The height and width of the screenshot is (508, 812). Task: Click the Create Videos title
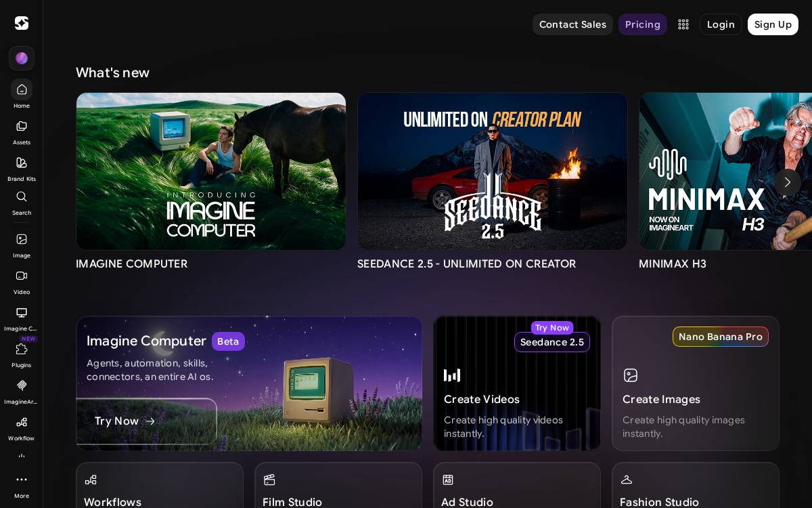(x=482, y=400)
